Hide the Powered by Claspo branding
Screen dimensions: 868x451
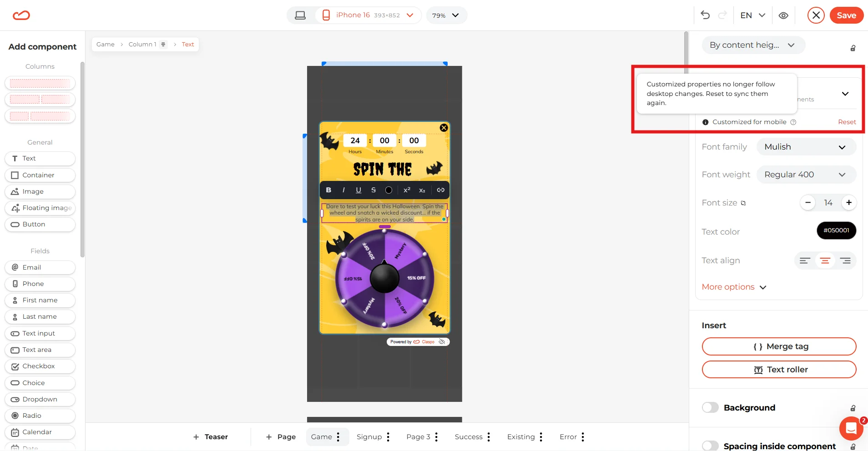point(442,342)
